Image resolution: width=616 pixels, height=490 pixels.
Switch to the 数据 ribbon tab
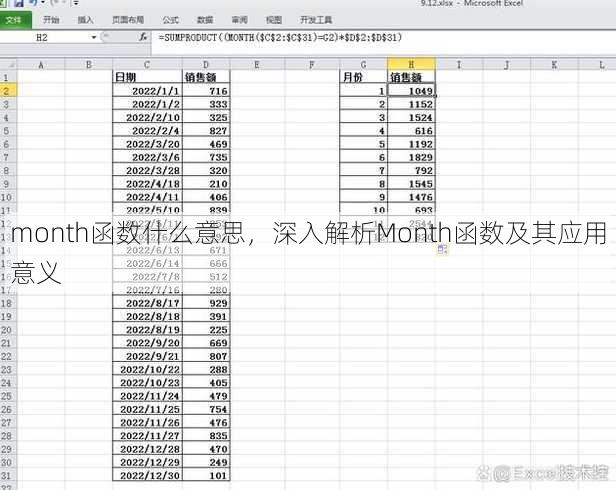pos(205,20)
